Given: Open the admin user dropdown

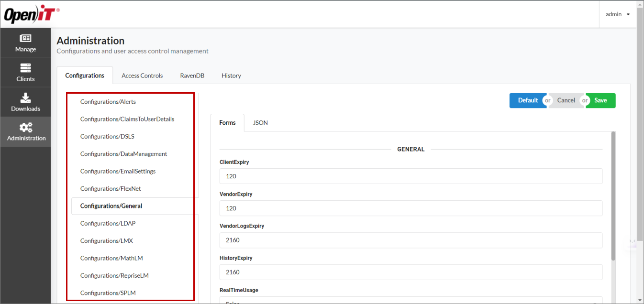Looking at the screenshot, I should 618,14.
